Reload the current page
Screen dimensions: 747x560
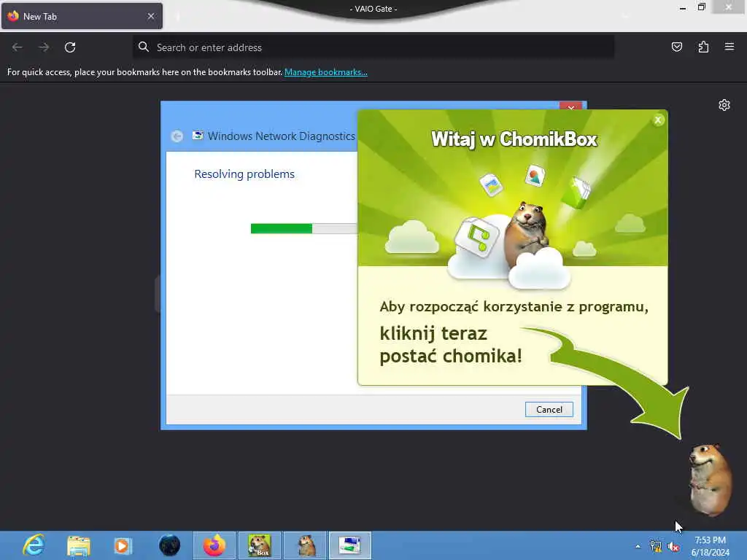tap(70, 47)
